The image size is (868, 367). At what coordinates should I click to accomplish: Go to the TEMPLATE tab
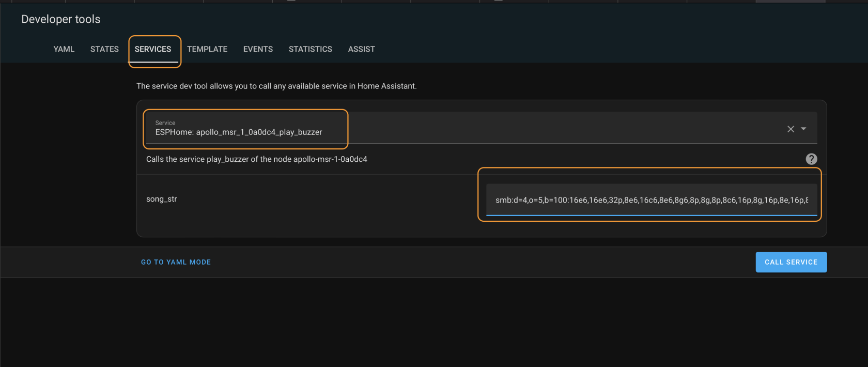click(x=207, y=49)
